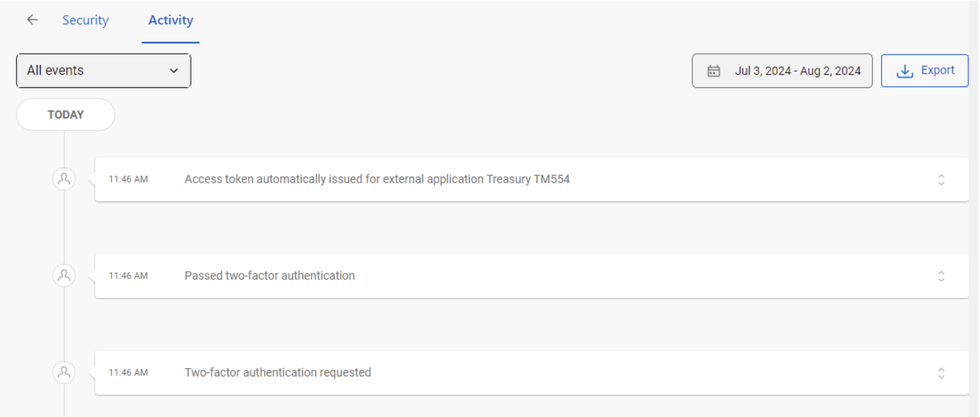Expand the access token issued event
The width and height of the screenshot is (980, 417).
(941, 180)
